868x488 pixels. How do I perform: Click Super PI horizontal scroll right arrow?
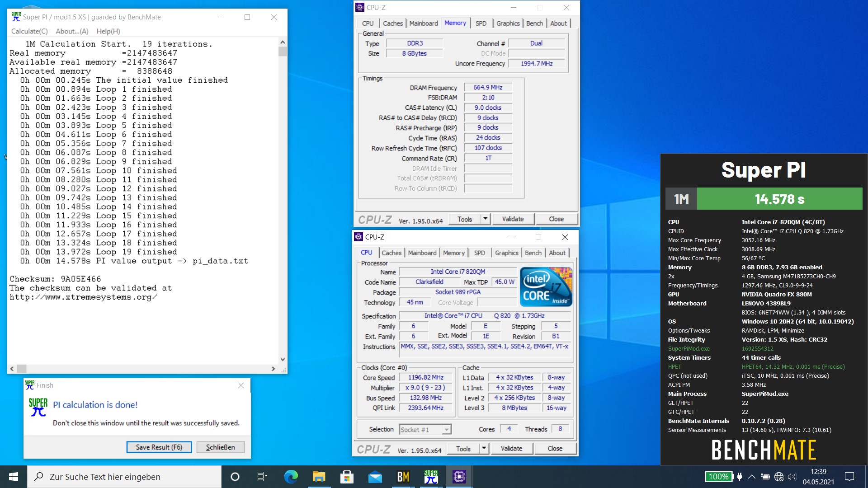pyautogui.click(x=273, y=369)
